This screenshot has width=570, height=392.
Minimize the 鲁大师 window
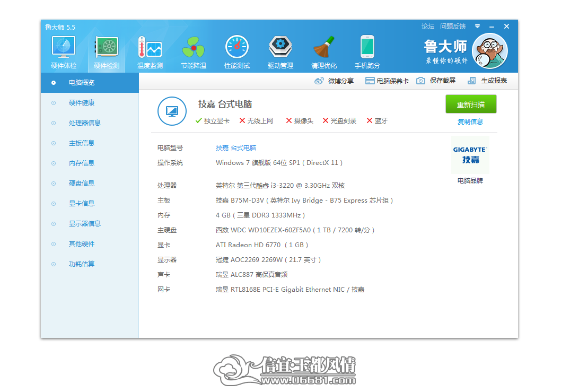tap(492, 27)
